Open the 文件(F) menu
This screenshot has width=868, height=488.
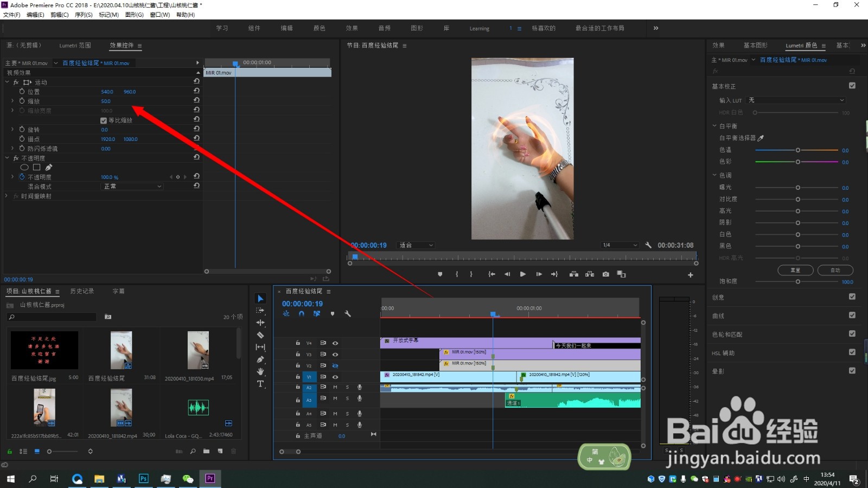[11, 15]
